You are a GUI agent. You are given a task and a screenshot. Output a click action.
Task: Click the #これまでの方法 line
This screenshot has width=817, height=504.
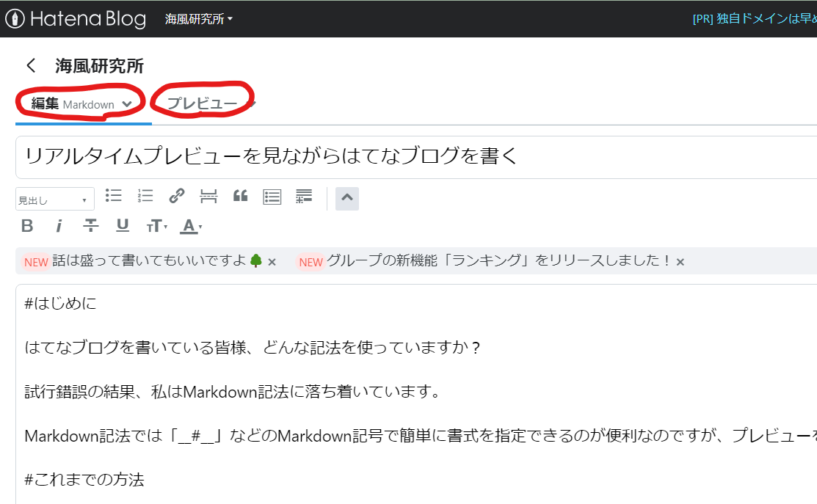[x=84, y=479]
